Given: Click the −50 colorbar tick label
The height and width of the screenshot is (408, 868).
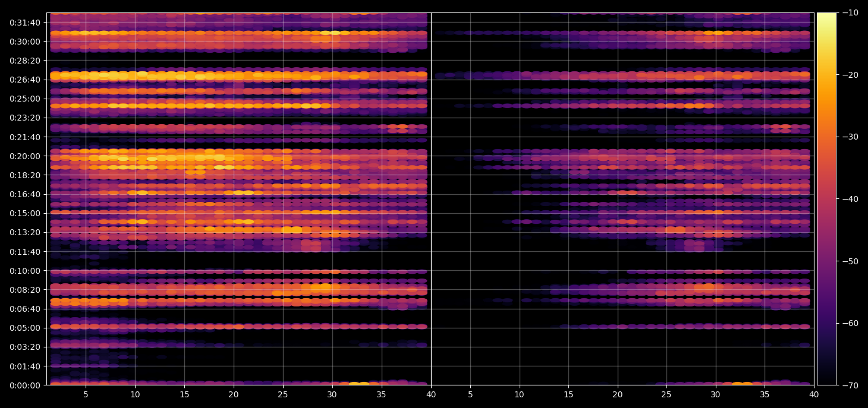Looking at the screenshot, I should (849, 261).
